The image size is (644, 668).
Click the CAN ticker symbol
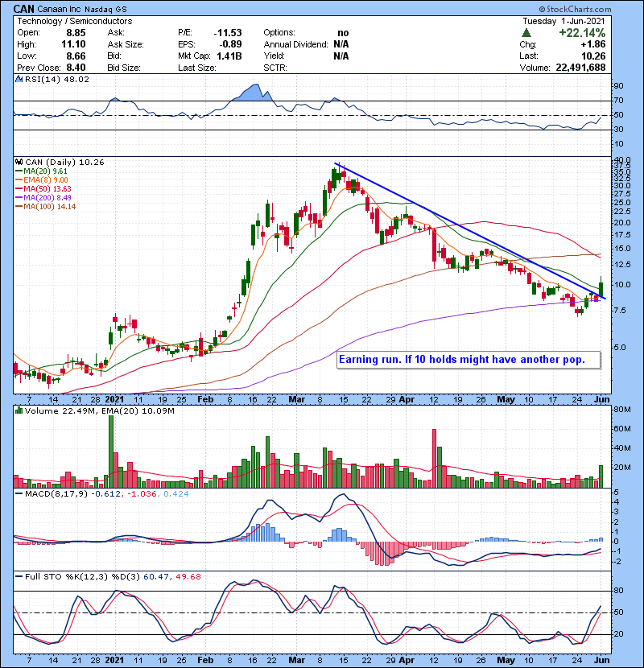[x=23, y=9]
